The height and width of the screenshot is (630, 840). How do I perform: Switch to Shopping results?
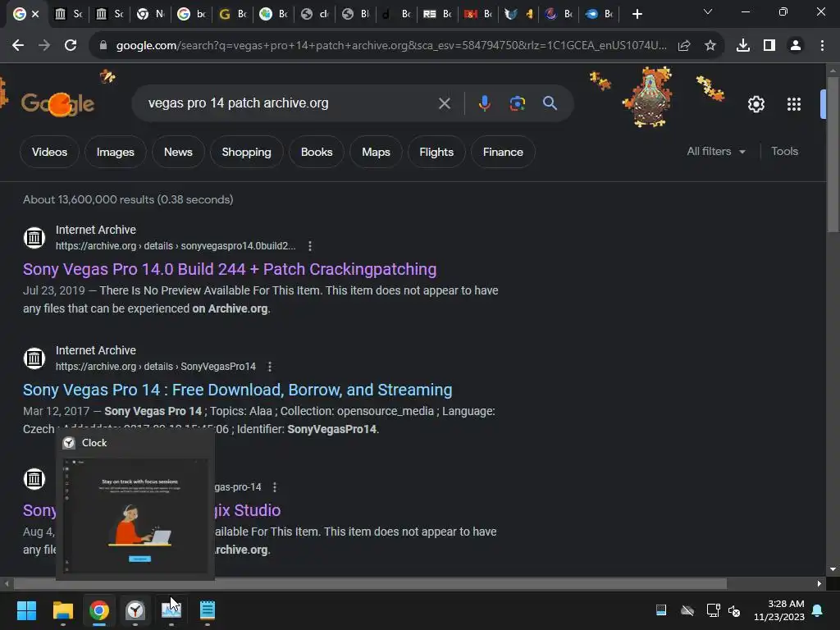(246, 152)
